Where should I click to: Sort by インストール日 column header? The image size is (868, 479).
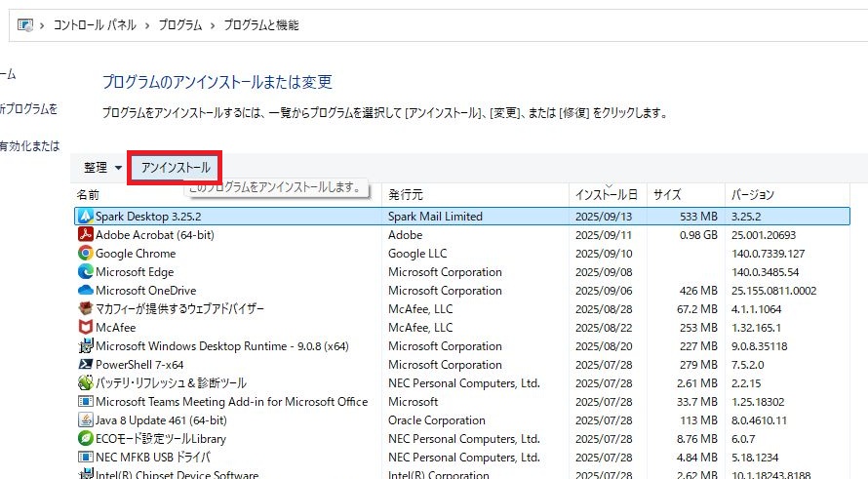606,195
